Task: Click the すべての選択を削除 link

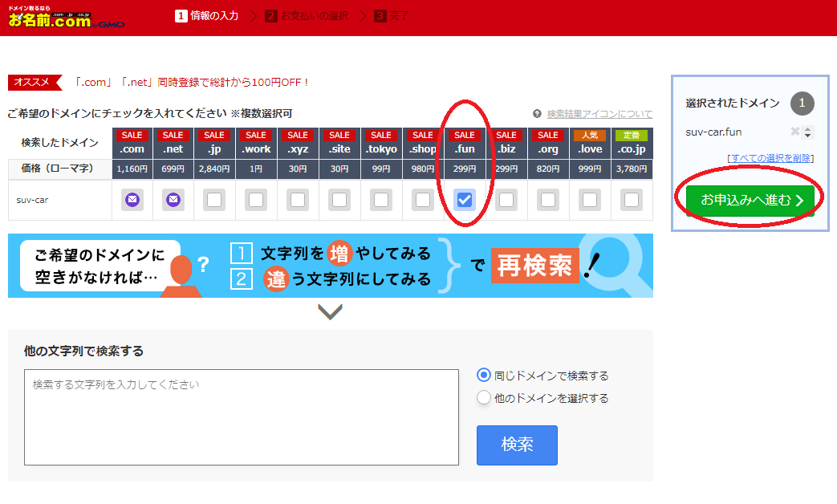Action: click(770, 158)
